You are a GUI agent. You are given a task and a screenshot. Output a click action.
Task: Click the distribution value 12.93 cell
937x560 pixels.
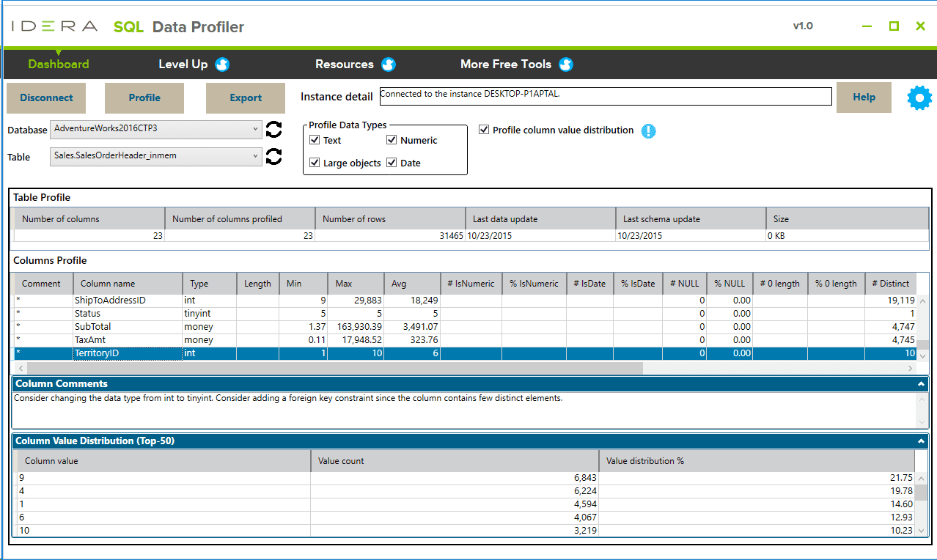pos(757,517)
